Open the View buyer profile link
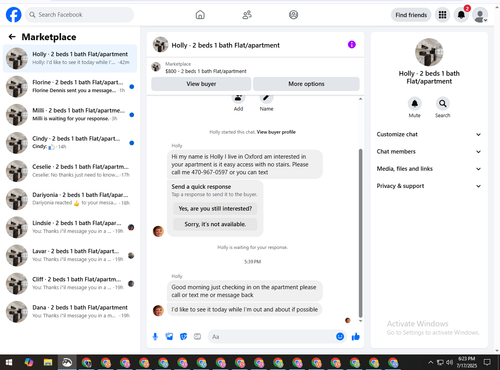 tap(276, 132)
